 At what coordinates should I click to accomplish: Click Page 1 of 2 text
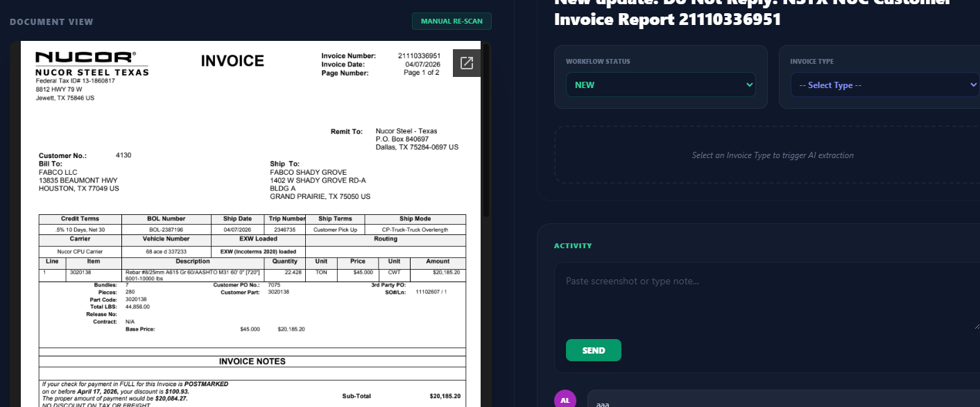[422, 72]
